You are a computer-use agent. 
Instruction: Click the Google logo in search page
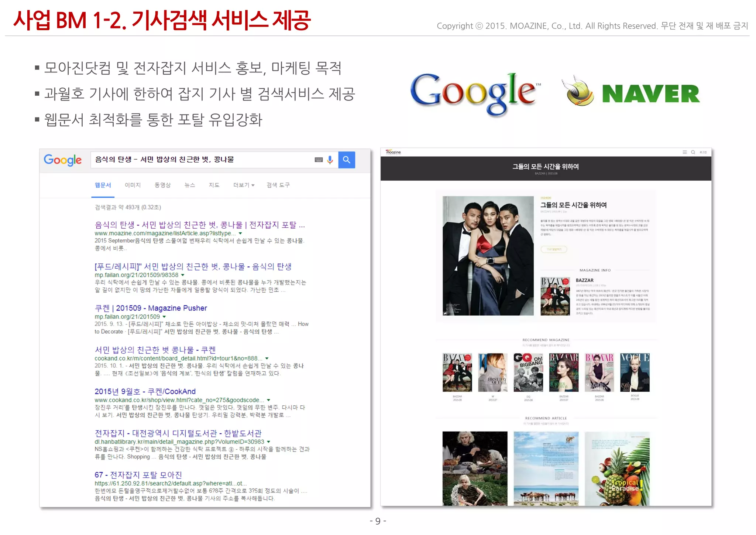coord(62,160)
